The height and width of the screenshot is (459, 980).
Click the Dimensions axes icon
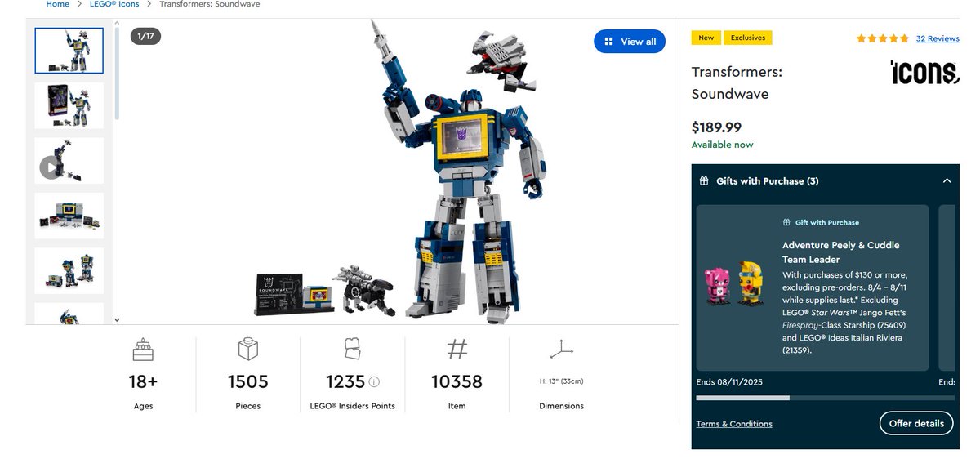[x=561, y=350]
